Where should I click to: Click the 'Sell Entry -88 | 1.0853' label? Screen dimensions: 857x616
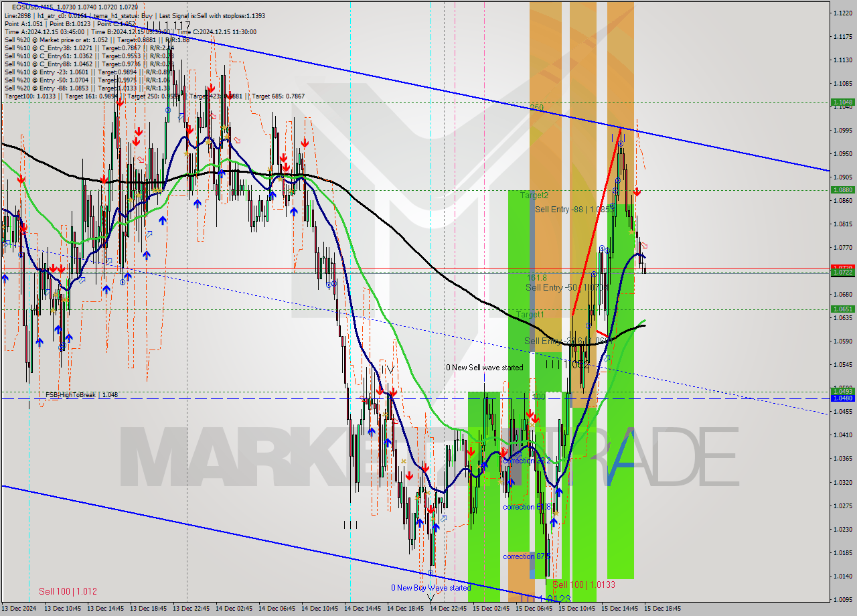(x=574, y=210)
